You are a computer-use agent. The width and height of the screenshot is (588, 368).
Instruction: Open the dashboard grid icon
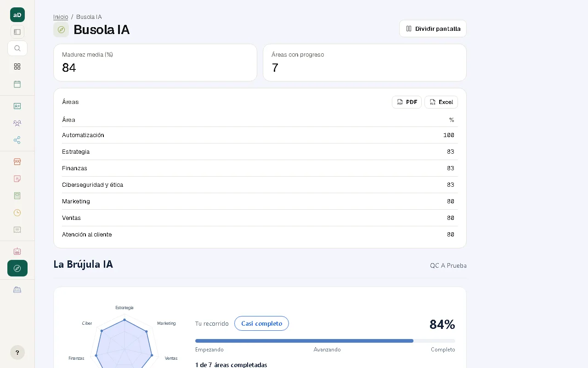(x=17, y=67)
